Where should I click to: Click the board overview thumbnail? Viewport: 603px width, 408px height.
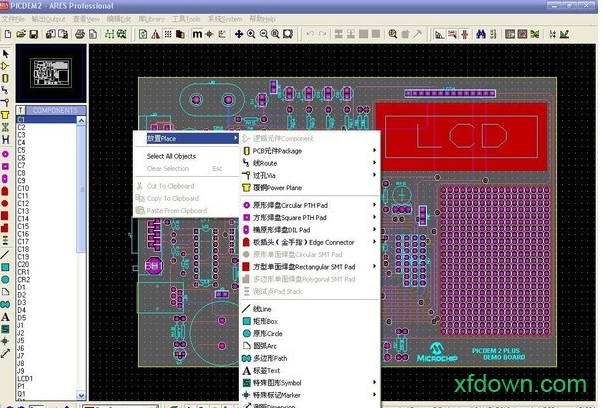pyautogui.click(x=47, y=74)
